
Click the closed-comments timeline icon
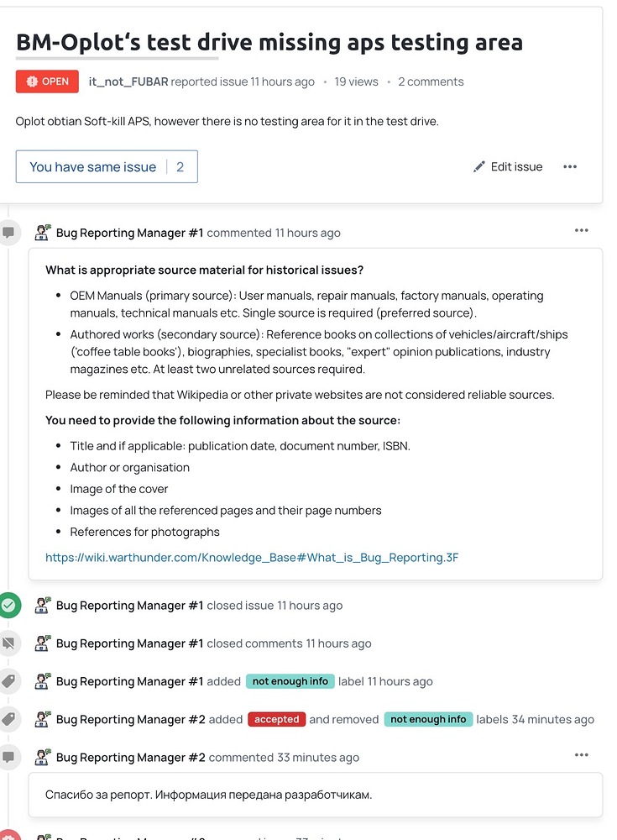pyautogui.click(x=9, y=643)
